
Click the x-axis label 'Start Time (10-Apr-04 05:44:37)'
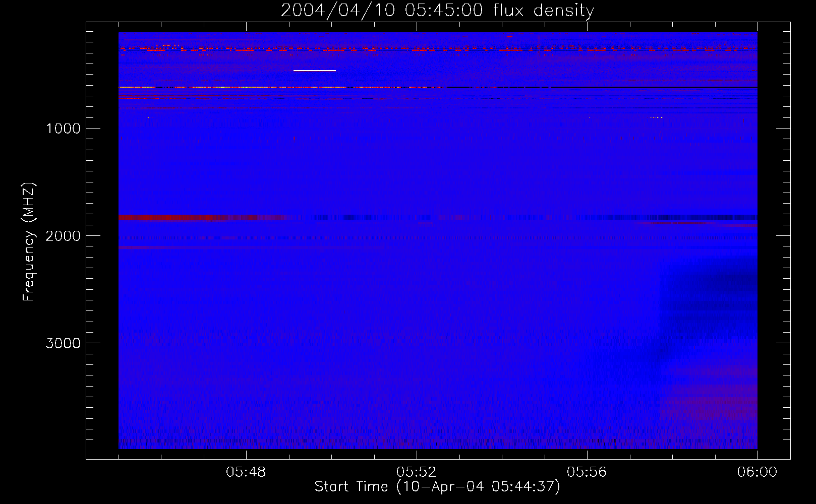pyautogui.click(x=437, y=487)
